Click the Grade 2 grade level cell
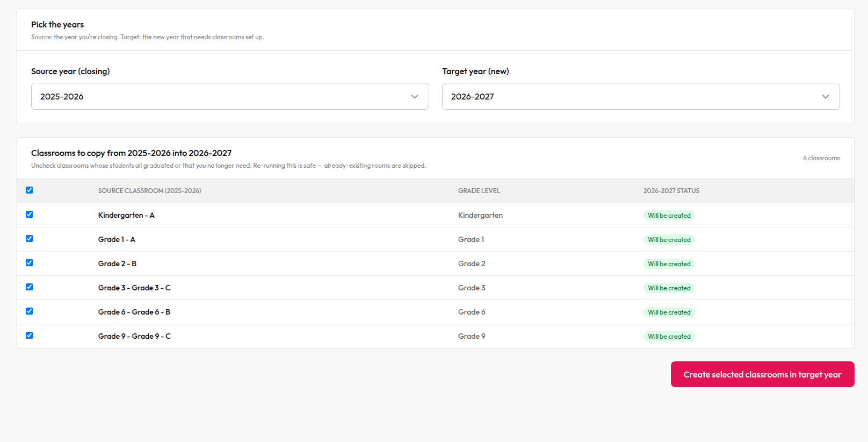This screenshot has height=442, width=868. [472, 263]
